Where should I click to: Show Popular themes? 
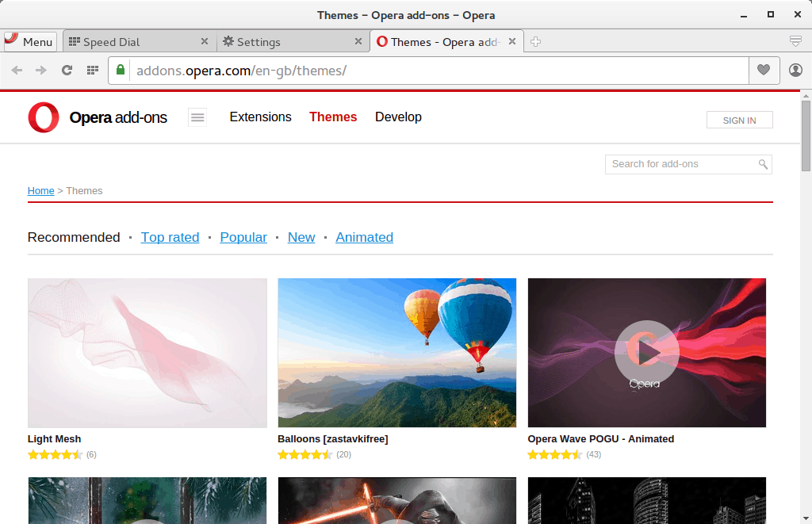pyautogui.click(x=243, y=237)
